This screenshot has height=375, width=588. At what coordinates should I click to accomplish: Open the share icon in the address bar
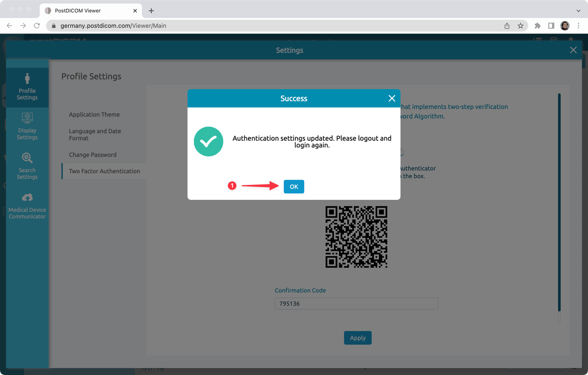coord(507,26)
